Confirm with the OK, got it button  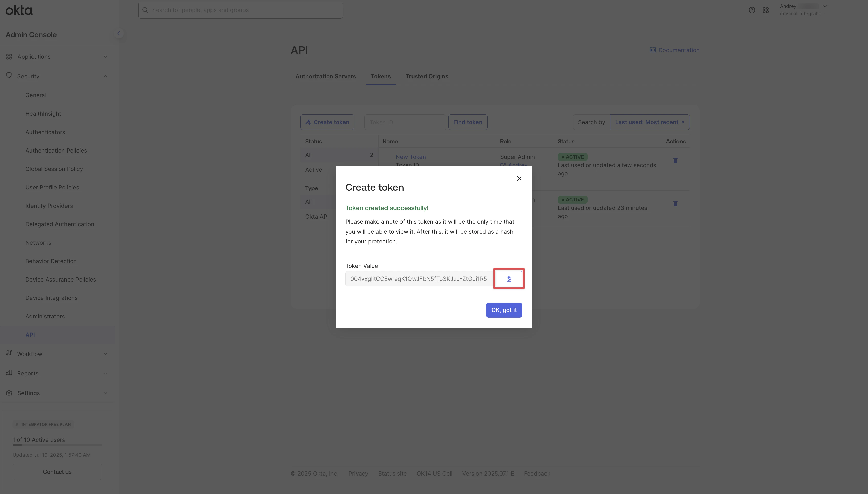point(504,310)
